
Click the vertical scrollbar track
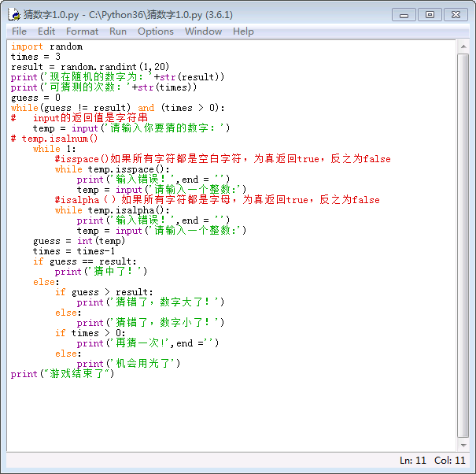pyautogui.click(x=463, y=236)
